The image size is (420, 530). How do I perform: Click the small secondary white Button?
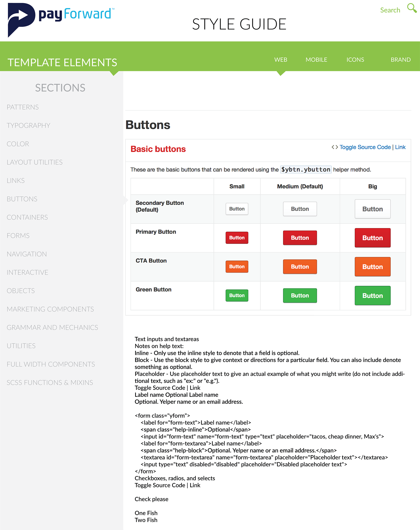coord(237,209)
